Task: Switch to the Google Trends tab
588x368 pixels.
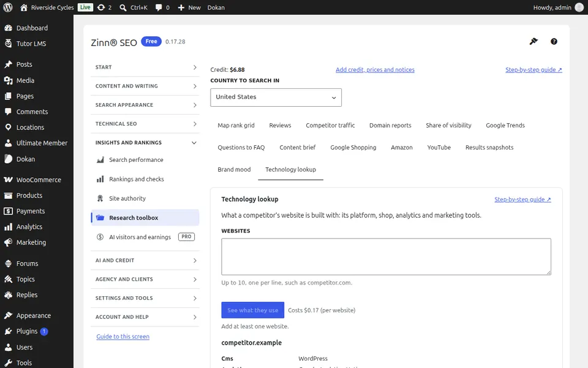Action: point(505,125)
